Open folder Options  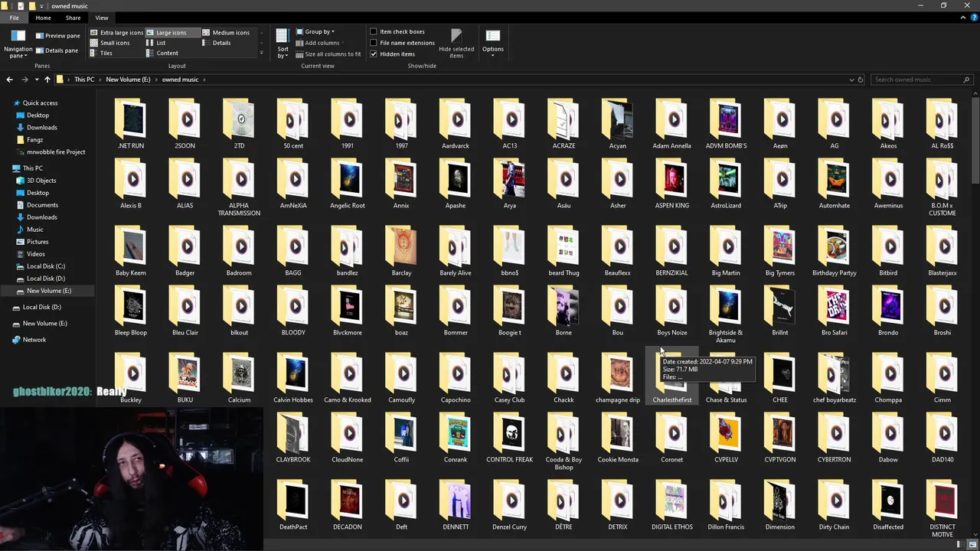pyautogui.click(x=493, y=44)
